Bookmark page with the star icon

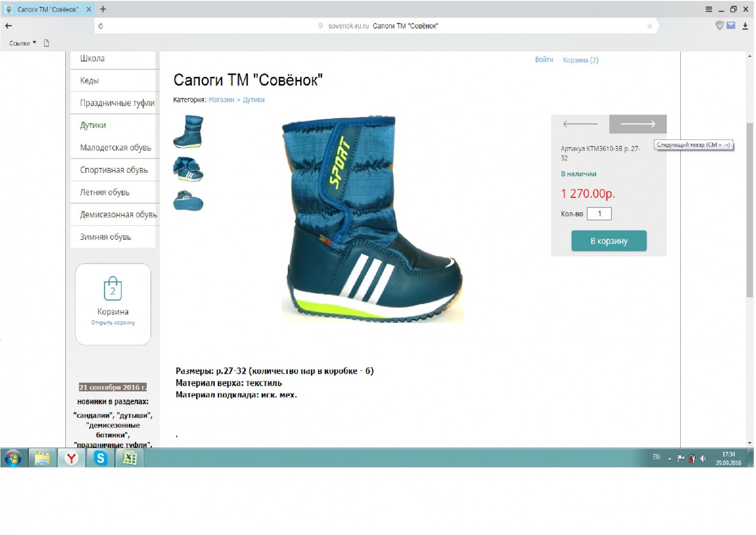tap(650, 26)
